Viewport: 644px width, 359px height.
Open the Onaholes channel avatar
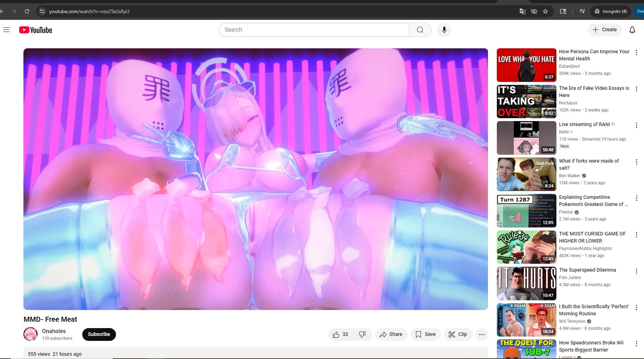pyautogui.click(x=30, y=334)
